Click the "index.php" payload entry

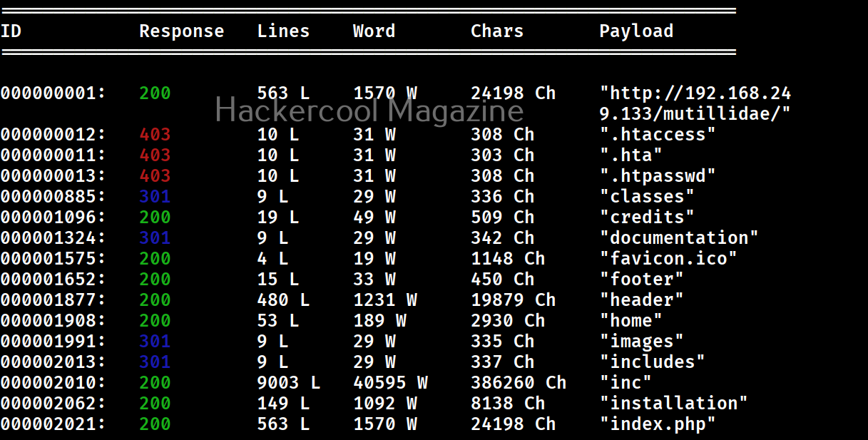click(658, 424)
